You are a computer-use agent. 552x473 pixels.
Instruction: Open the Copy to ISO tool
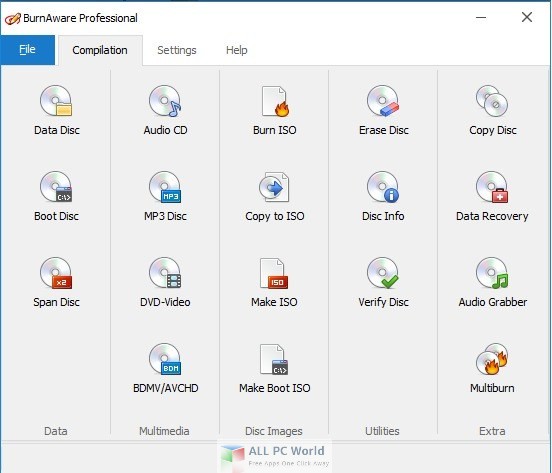(x=275, y=196)
